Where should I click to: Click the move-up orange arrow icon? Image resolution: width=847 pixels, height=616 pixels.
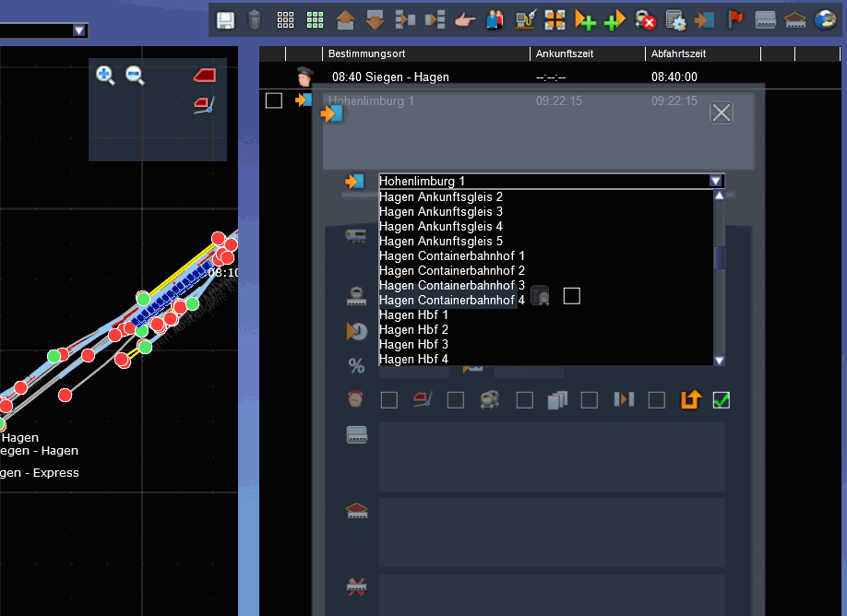pos(345,20)
